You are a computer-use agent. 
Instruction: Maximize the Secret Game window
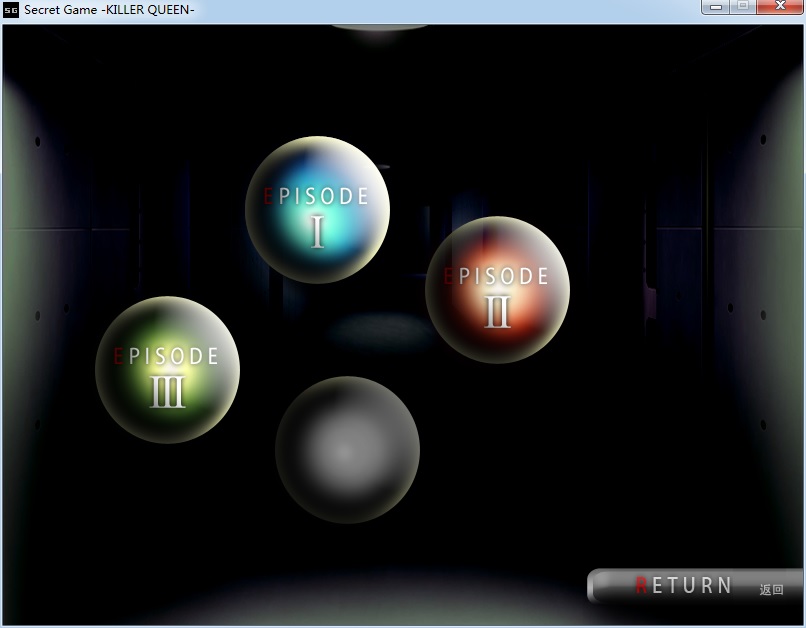coord(743,7)
